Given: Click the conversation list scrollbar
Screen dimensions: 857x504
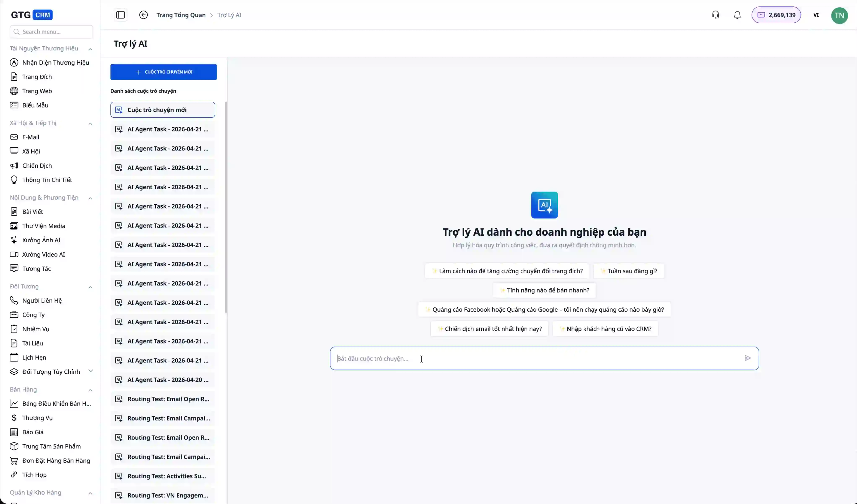Looking at the screenshot, I should (226, 208).
